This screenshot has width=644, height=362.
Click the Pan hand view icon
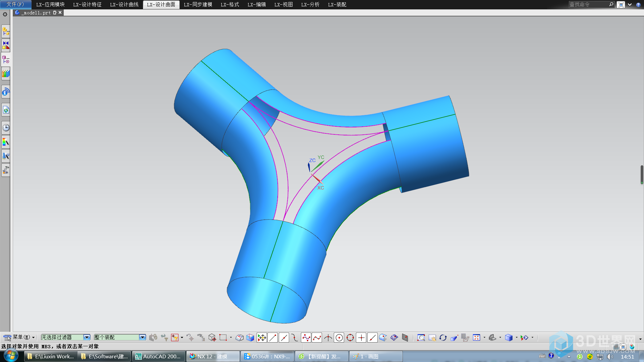pos(432,338)
